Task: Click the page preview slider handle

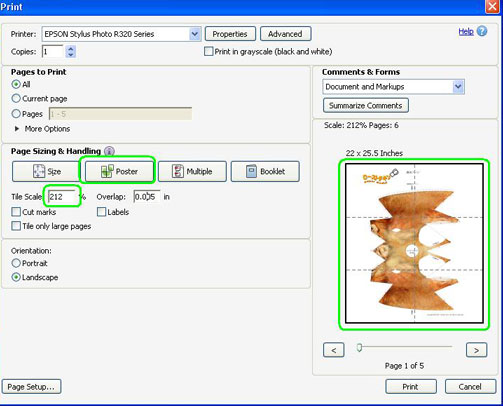Action: click(x=359, y=347)
